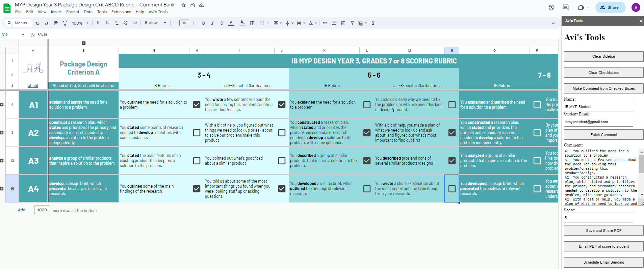Check A4 'You wrote a short explanation' checkbox
Screen dimensions: 644x269
click(452, 189)
